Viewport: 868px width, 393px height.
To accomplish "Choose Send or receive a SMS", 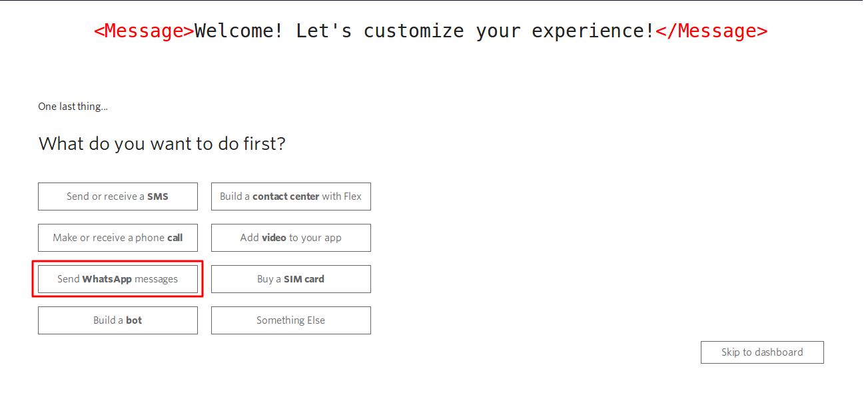I will pyautogui.click(x=117, y=196).
